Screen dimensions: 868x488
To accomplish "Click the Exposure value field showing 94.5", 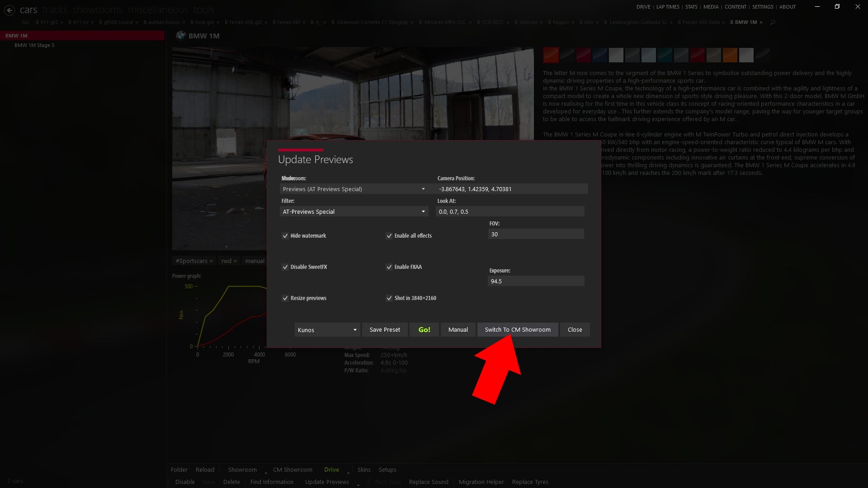I will pyautogui.click(x=535, y=281).
